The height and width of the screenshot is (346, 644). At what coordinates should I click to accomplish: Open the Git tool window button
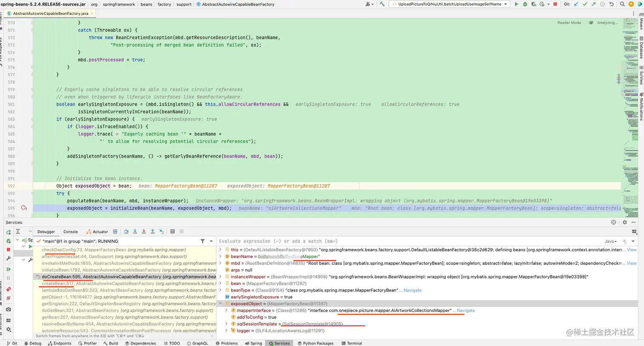coord(12,343)
